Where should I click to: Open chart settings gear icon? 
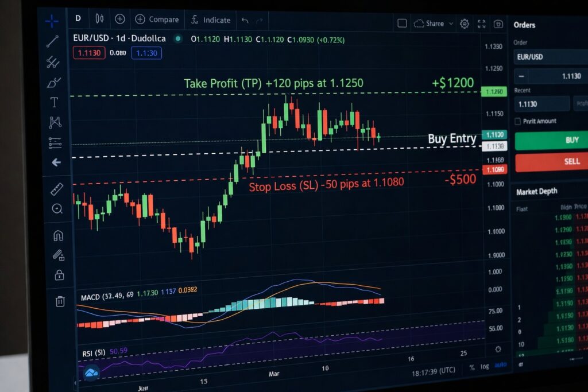(x=464, y=24)
